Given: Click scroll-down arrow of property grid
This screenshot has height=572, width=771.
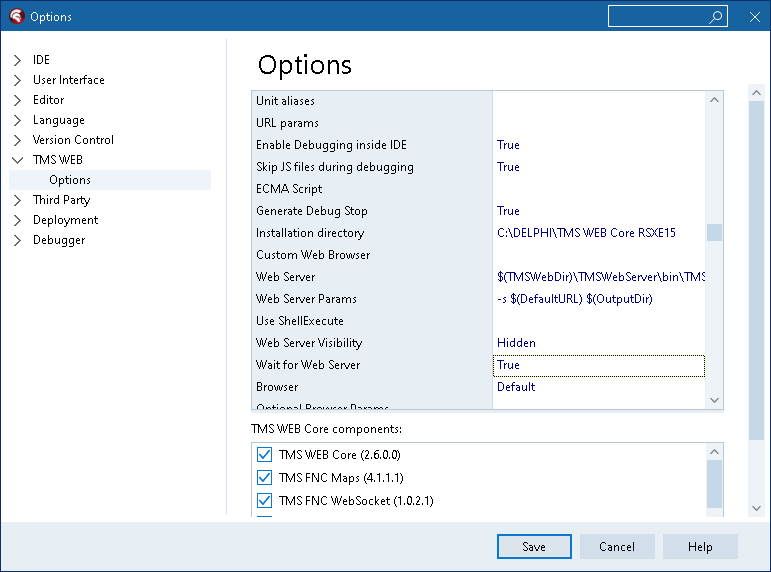Looking at the screenshot, I should click(714, 400).
